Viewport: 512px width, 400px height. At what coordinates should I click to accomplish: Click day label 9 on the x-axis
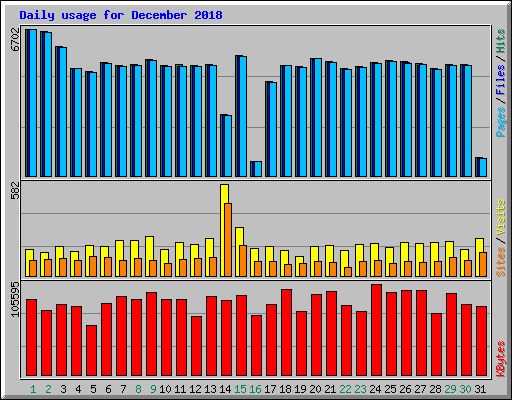coord(153,389)
